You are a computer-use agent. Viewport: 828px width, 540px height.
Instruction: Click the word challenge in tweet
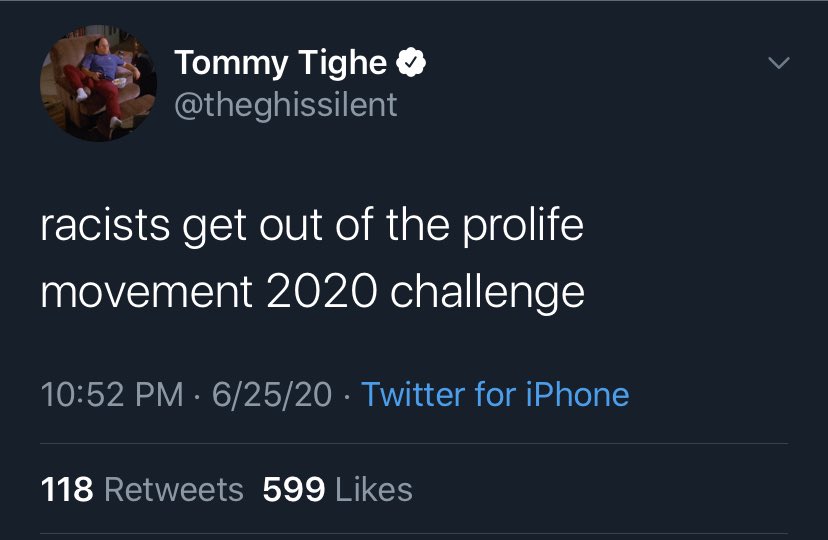[x=487, y=294]
